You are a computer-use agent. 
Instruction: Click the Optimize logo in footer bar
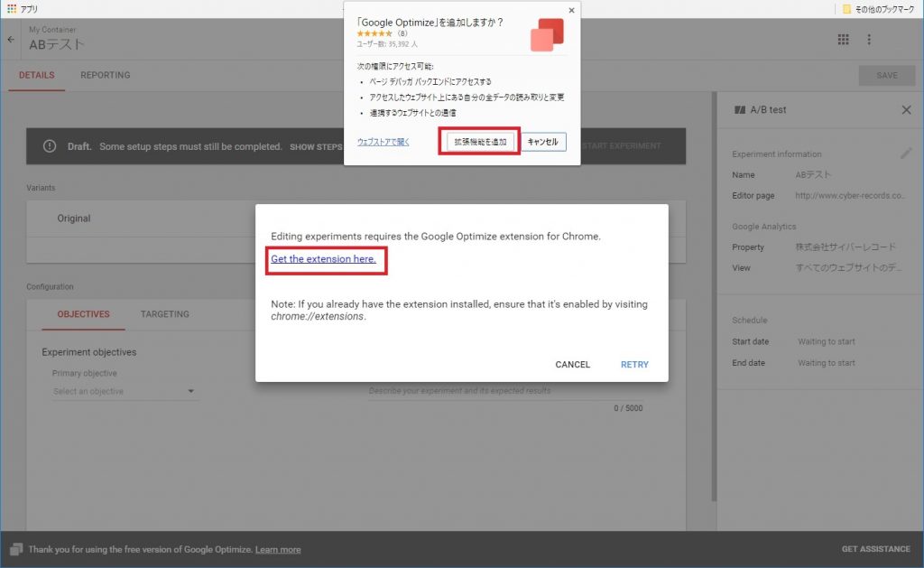pos(16,549)
